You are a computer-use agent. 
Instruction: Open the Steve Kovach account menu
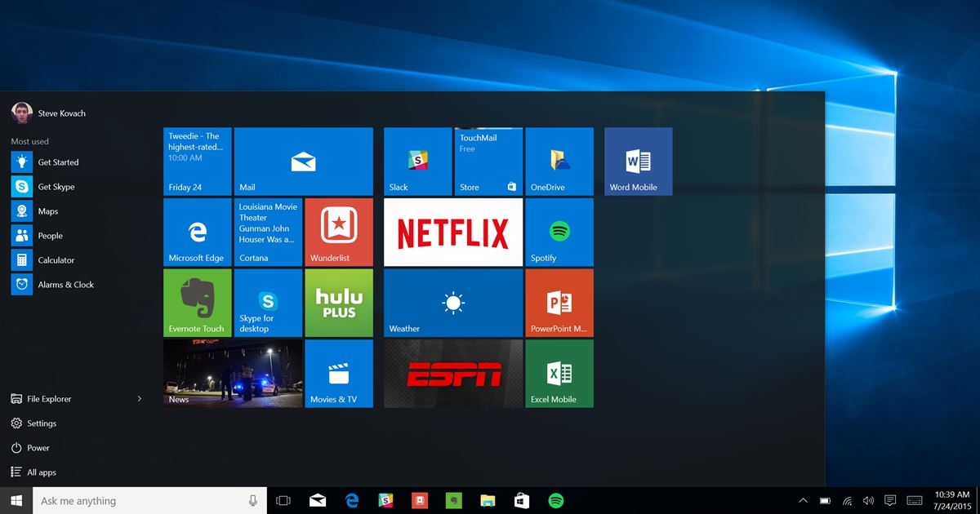tap(49, 113)
